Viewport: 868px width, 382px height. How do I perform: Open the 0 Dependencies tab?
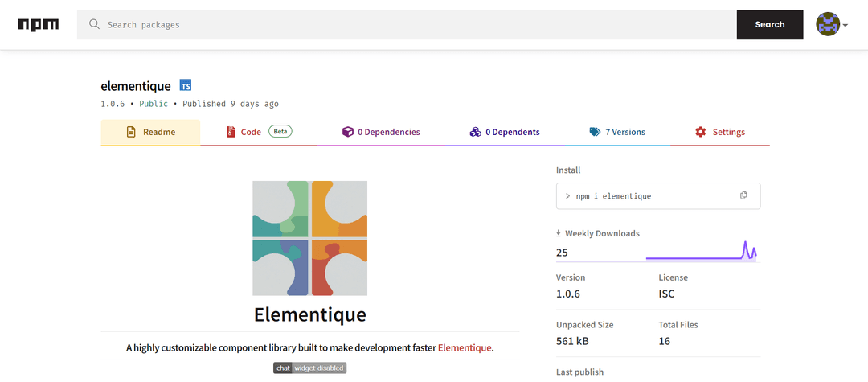(381, 133)
